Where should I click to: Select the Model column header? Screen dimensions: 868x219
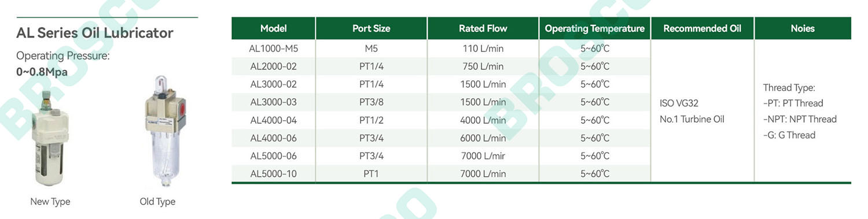pos(274,28)
